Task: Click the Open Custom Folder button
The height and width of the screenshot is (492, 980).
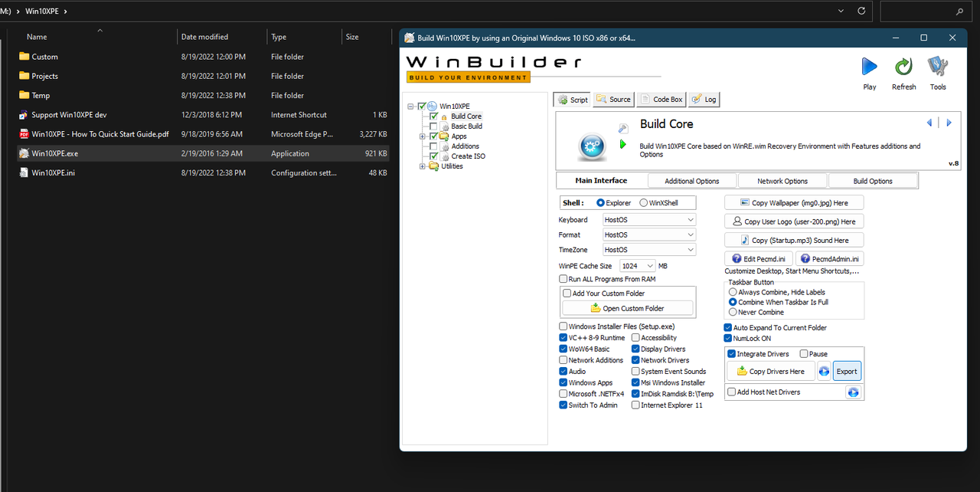Action: (627, 308)
